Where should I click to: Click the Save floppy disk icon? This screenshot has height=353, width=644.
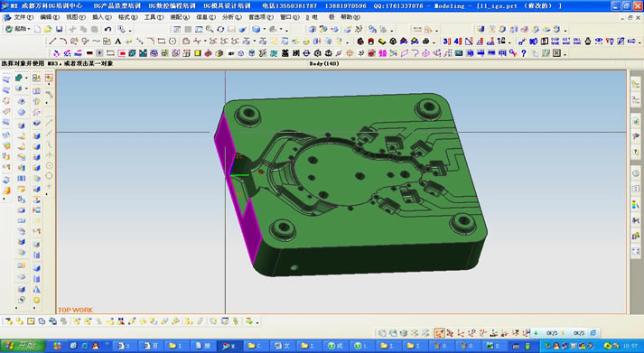[59, 29]
